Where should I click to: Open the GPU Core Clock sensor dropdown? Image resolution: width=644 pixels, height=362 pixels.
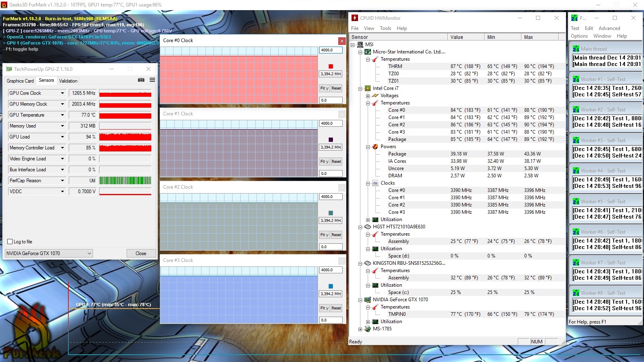(62, 93)
